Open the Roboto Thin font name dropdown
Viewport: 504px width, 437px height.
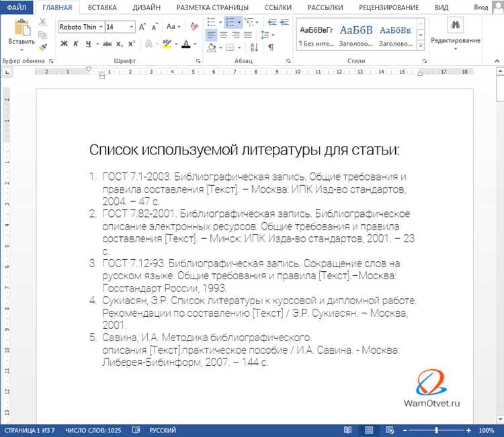pos(101,27)
